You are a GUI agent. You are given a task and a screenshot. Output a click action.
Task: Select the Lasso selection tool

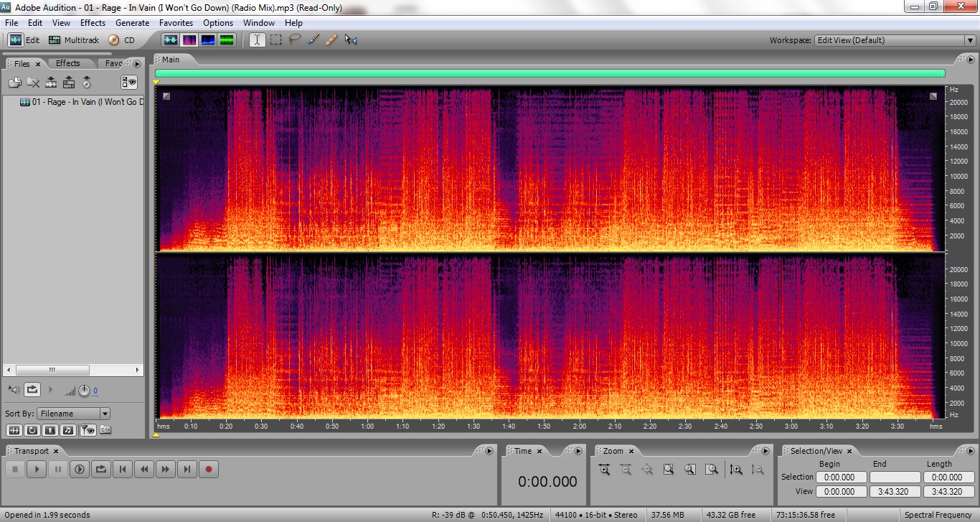pos(294,40)
